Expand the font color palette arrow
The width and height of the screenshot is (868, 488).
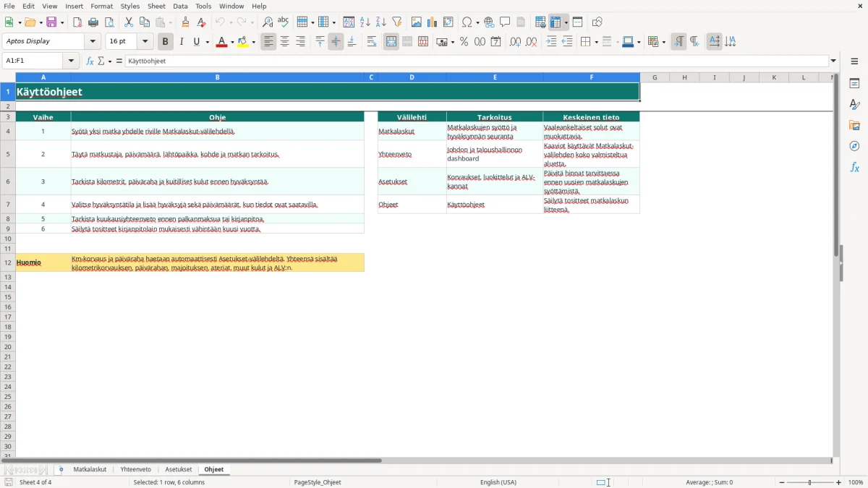click(x=232, y=42)
